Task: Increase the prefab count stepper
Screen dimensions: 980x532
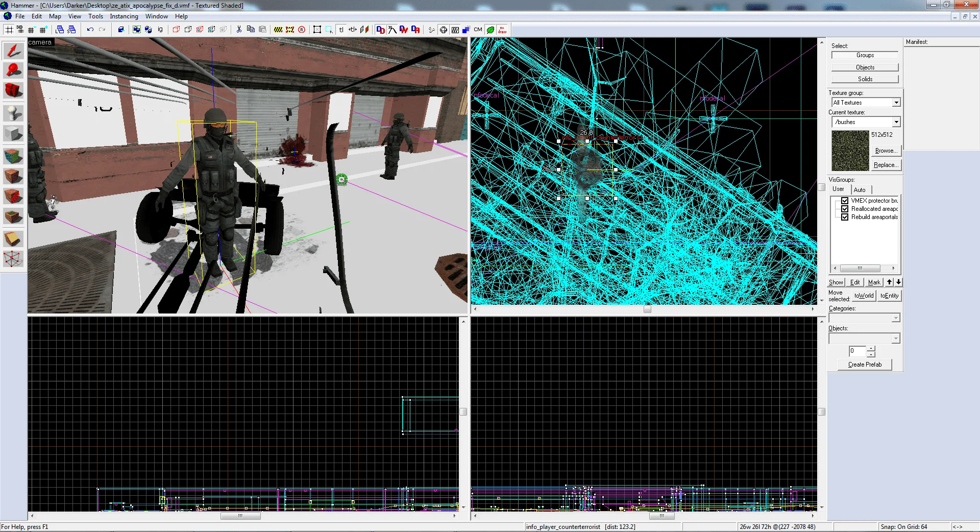Action: [871, 349]
